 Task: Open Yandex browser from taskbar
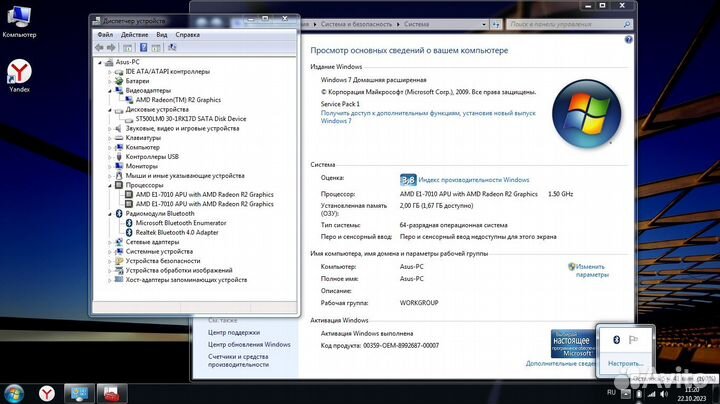click(47, 394)
